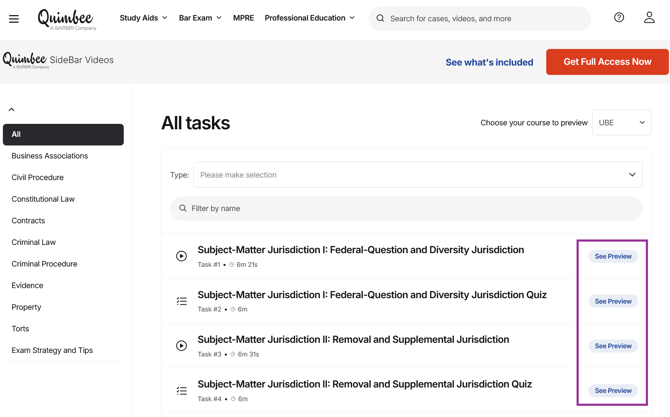Image resolution: width=670 pixels, height=417 pixels.
Task: Focus the Filter by name field
Action: pyautogui.click(x=406, y=208)
